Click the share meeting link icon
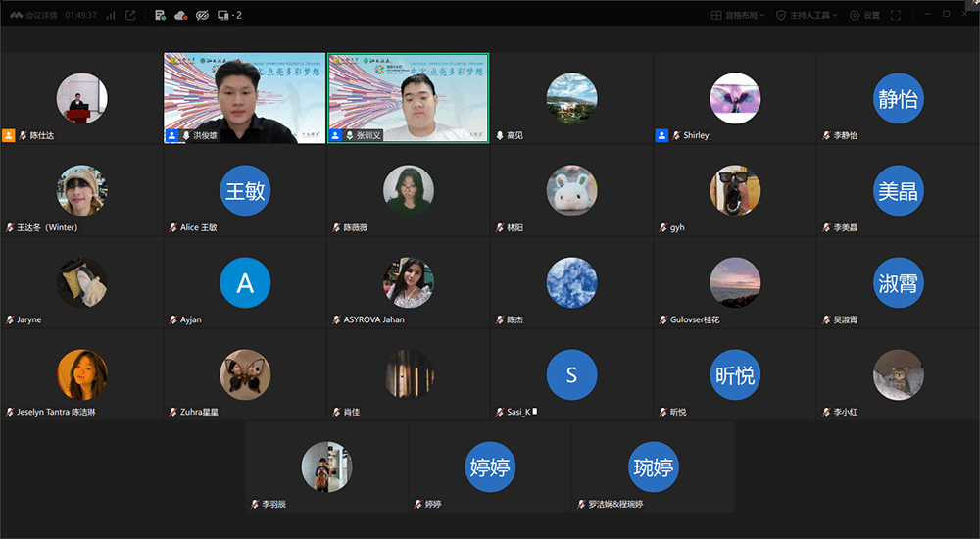 (x=130, y=15)
